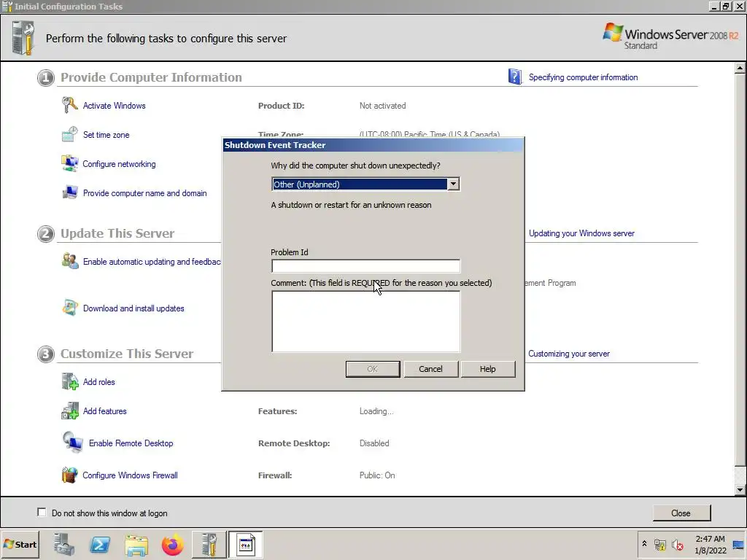Show hidden tray icons arrow
Image resolution: width=747 pixels, height=560 pixels.
[644, 543]
